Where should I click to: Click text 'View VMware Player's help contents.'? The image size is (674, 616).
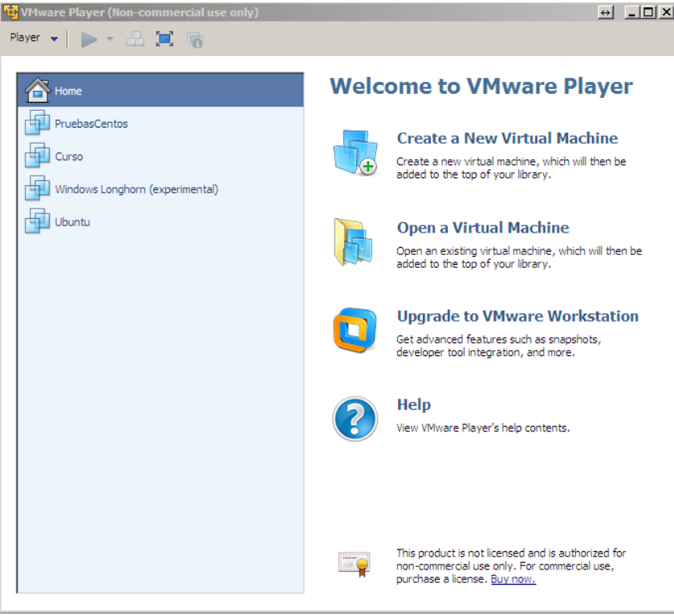point(483,428)
